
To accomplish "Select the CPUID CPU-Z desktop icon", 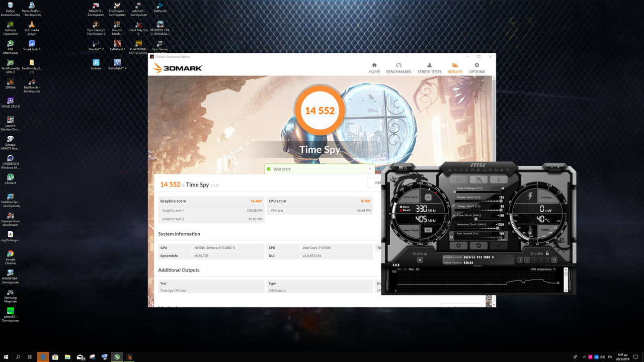I will coord(10,103).
